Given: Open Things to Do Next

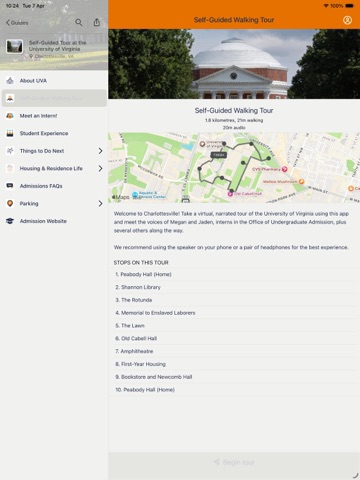Looking at the screenshot, I should click(x=54, y=151).
